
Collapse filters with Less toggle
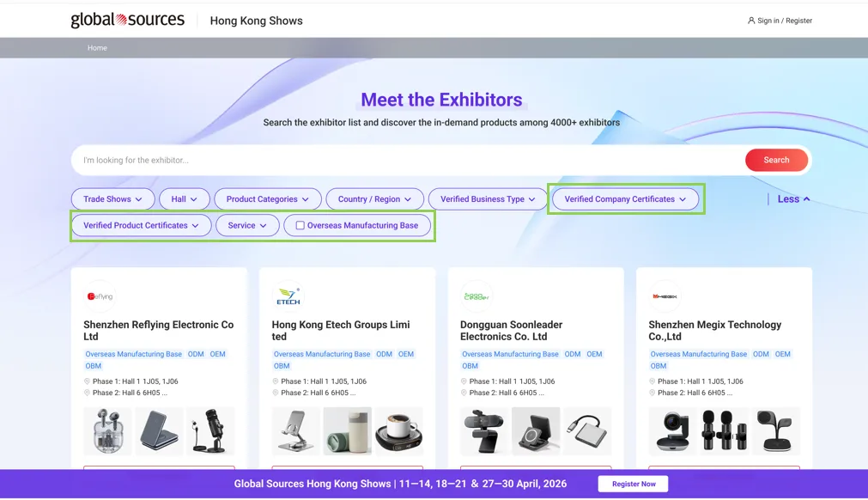(793, 199)
